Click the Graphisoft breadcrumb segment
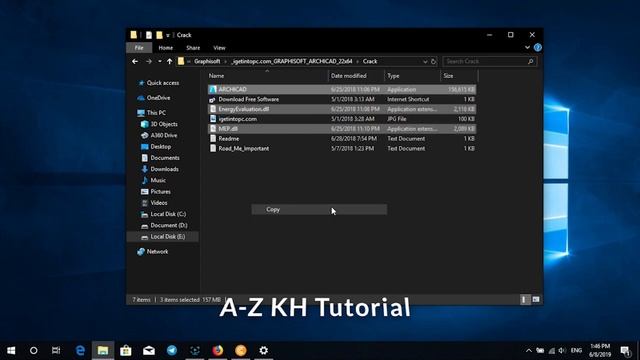 click(x=207, y=61)
